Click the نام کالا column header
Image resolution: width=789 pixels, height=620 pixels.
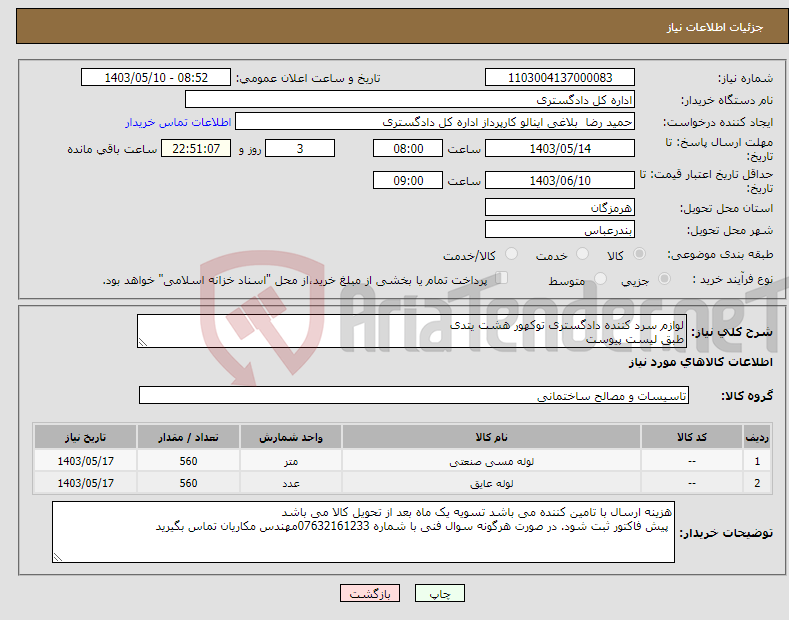pos(491,437)
